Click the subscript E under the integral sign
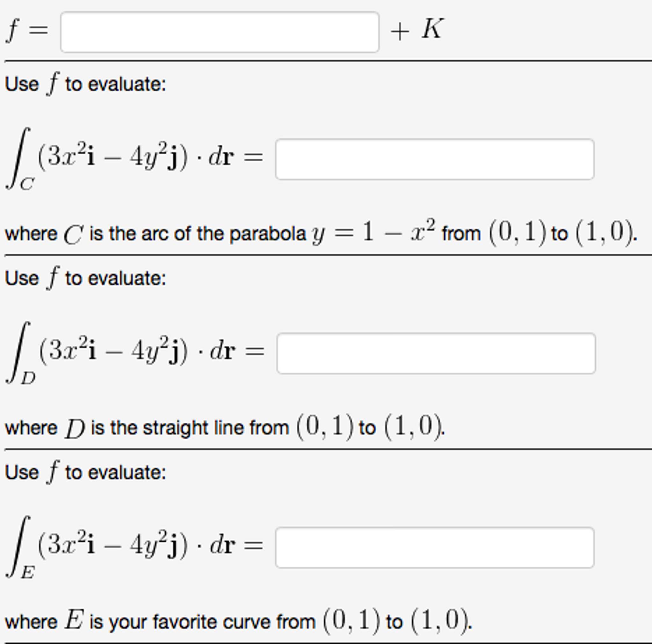 coord(27,573)
